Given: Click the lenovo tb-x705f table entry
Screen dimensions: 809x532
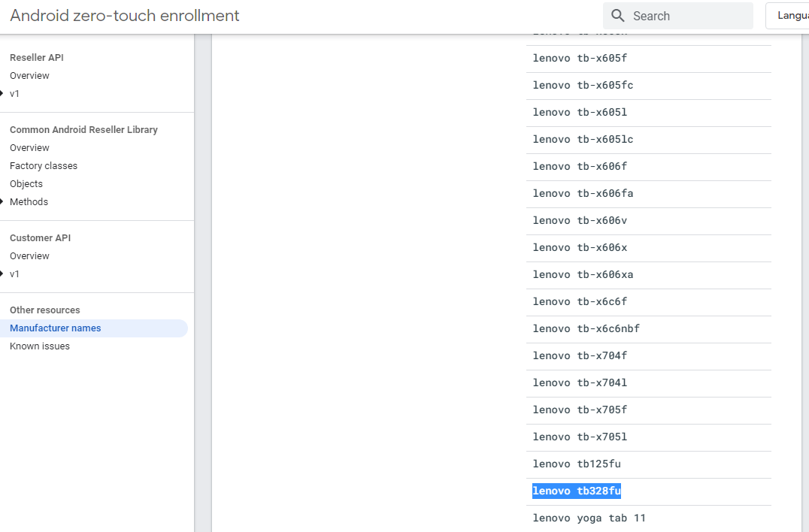Looking at the screenshot, I should tap(580, 410).
